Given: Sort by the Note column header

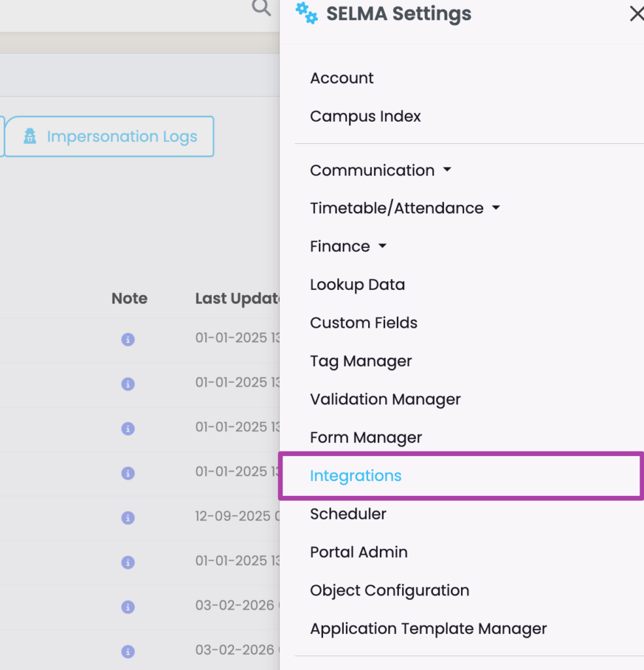Looking at the screenshot, I should coord(129,298).
